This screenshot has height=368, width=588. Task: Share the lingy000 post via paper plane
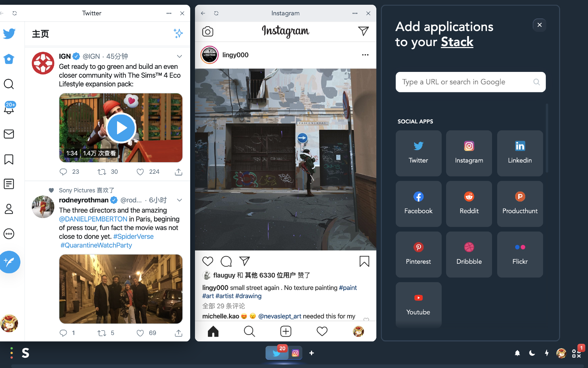point(244,261)
